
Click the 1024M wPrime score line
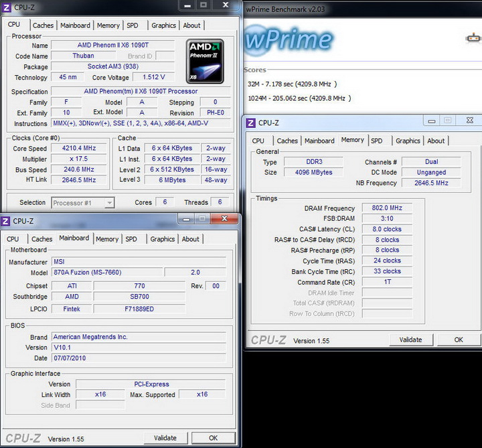pyautogui.click(x=299, y=98)
